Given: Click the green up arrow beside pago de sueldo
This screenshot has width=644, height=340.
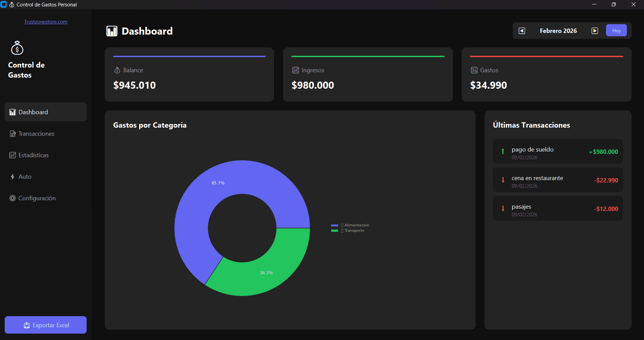Looking at the screenshot, I should coord(502,152).
